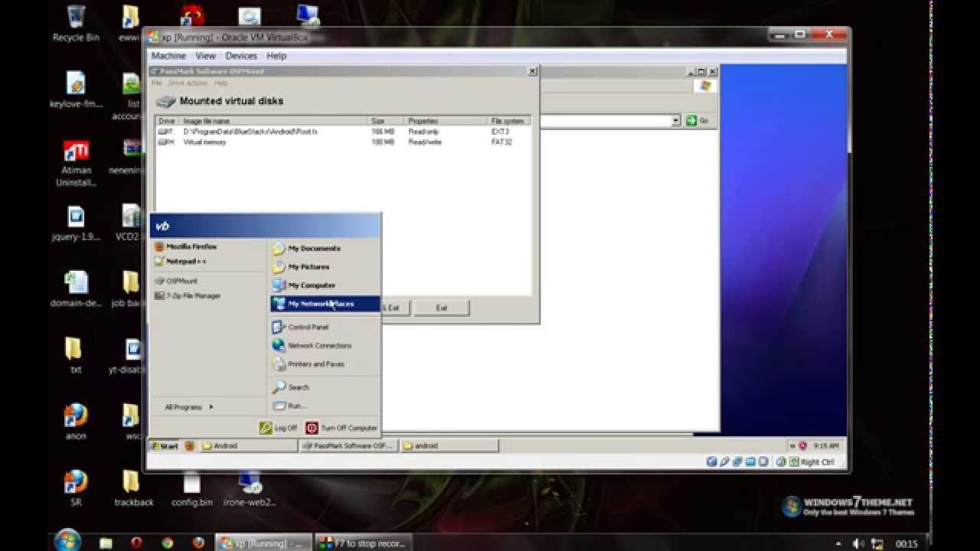The image size is (980, 551).
Task: Open Explorer address bar dropdown
Action: (676, 120)
